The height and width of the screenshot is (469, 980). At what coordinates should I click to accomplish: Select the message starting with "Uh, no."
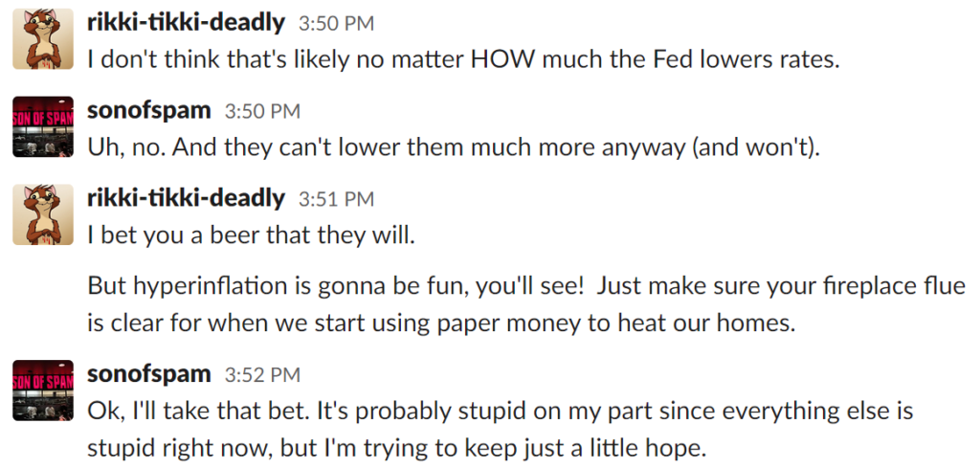pos(454,148)
